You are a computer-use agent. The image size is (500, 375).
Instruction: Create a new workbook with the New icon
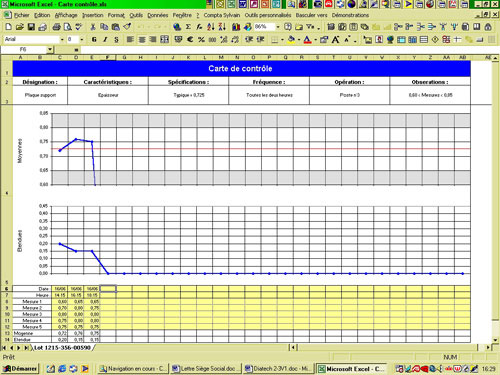[x=9, y=27]
